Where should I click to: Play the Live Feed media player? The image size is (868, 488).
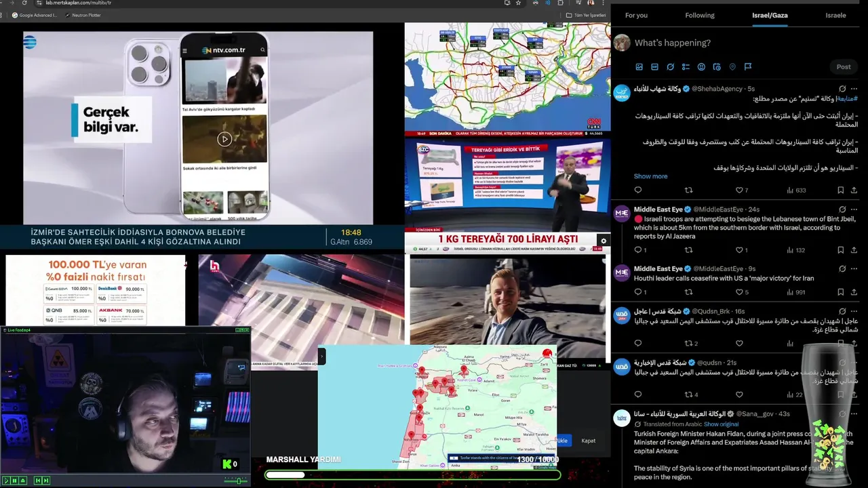[7, 481]
